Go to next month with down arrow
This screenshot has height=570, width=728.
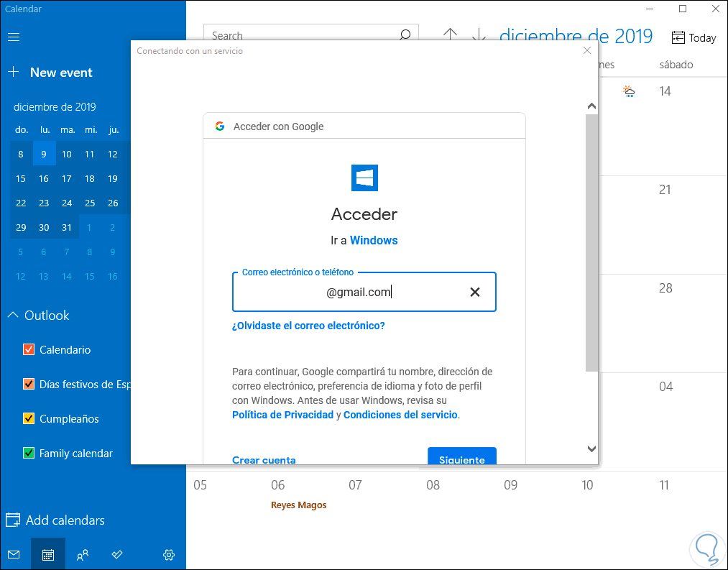point(479,35)
